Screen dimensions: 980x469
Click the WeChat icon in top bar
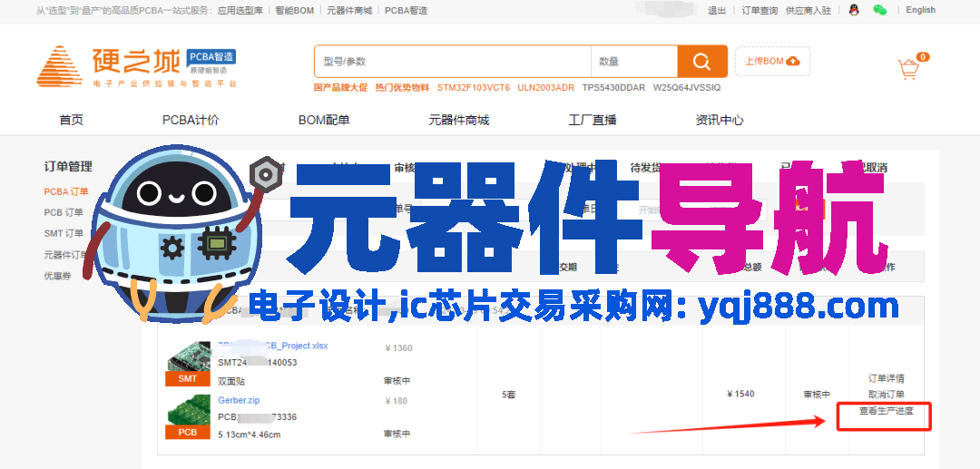coord(879,10)
